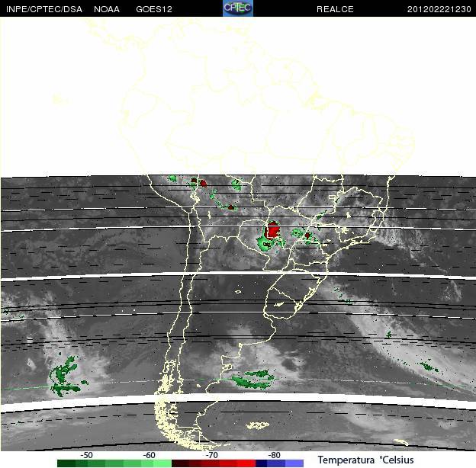
Task: Click the CPTEC logo in header
Action: [x=238, y=8]
